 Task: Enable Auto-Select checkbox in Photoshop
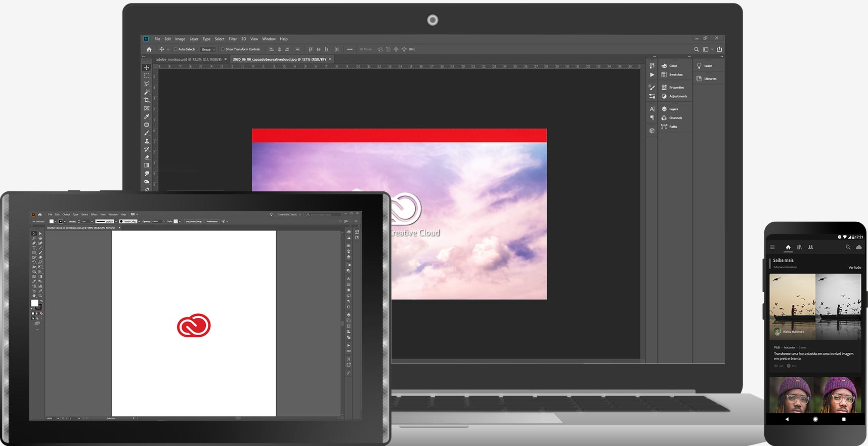coord(176,49)
